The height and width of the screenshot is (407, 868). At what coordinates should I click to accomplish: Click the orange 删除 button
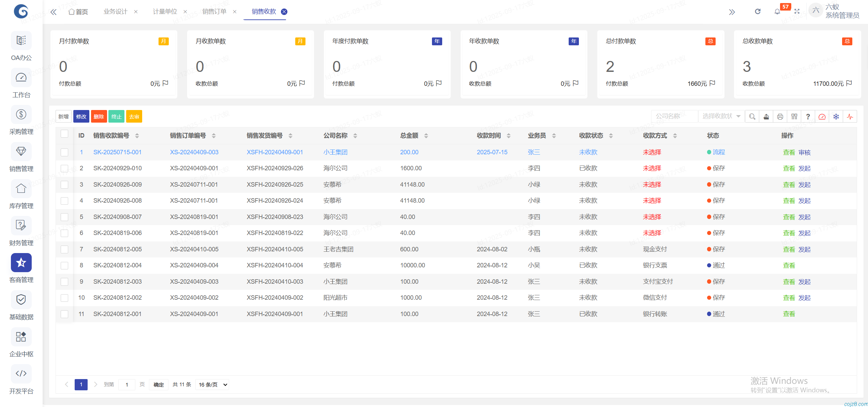(x=99, y=116)
